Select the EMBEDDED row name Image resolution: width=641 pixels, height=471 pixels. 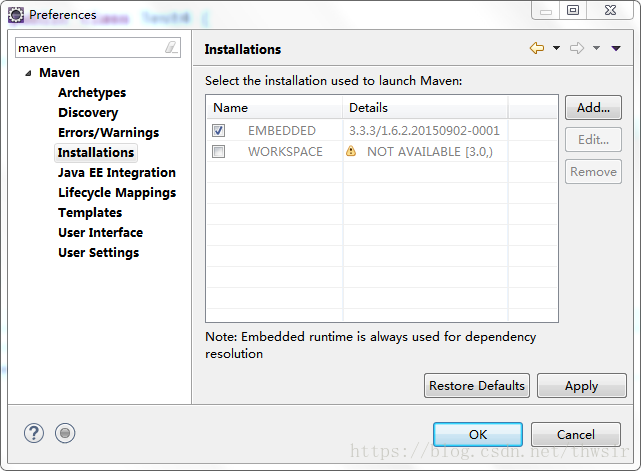[282, 131]
